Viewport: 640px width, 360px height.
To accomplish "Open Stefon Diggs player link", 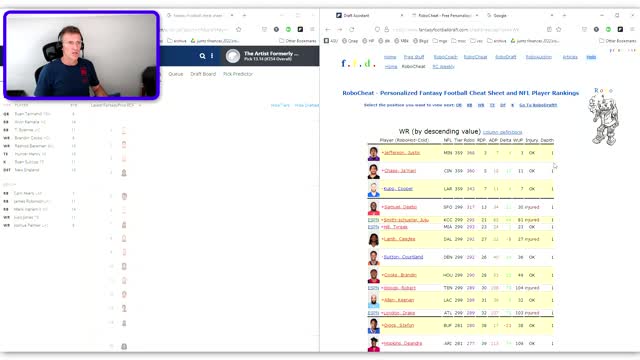I will pyautogui.click(x=399, y=325).
